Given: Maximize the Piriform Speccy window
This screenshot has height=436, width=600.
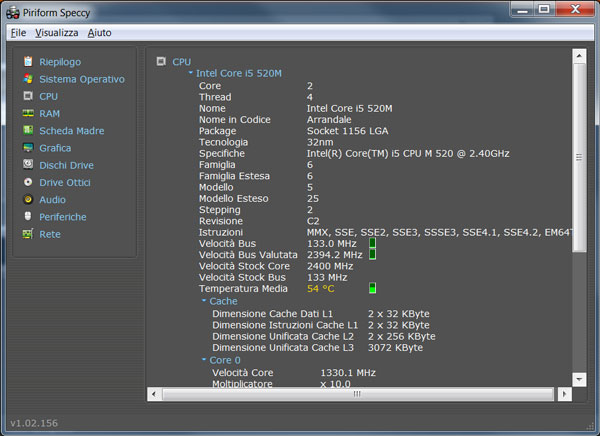Looking at the screenshot, I should pos(544,9).
